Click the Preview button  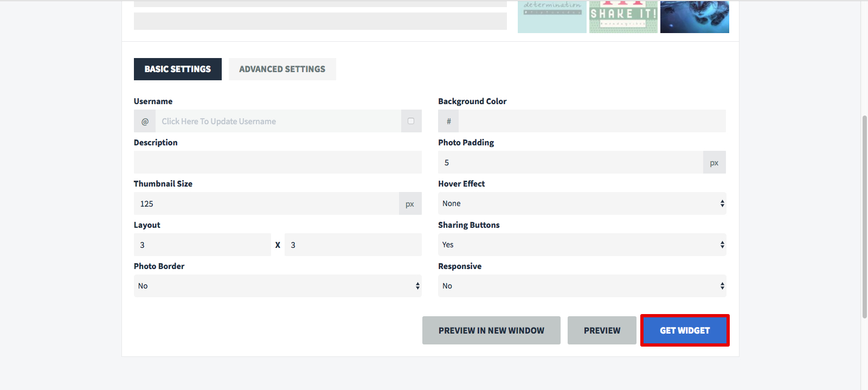(x=602, y=330)
